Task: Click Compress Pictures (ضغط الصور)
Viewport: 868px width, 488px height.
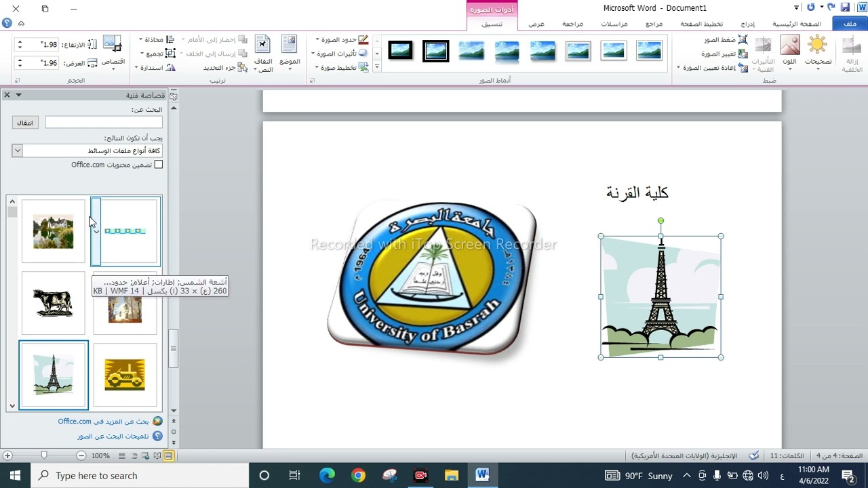Action: pos(725,40)
